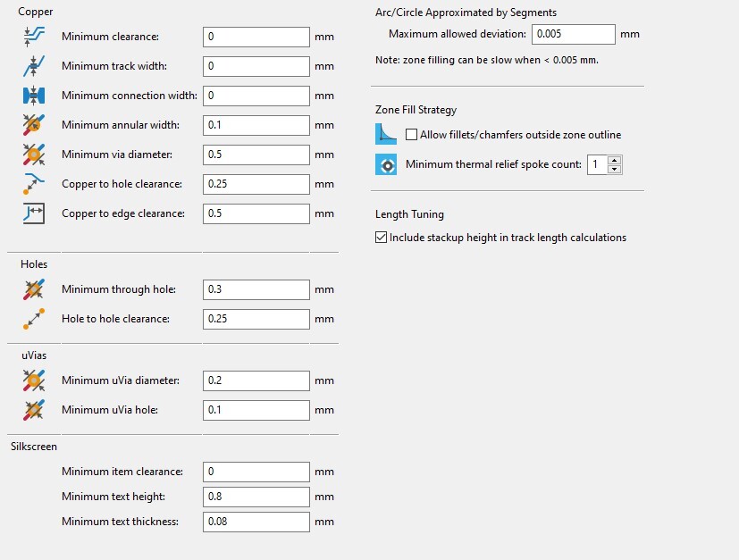Click the Minimum uVia hole input field
The image size is (739, 560).
pos(256,410)
